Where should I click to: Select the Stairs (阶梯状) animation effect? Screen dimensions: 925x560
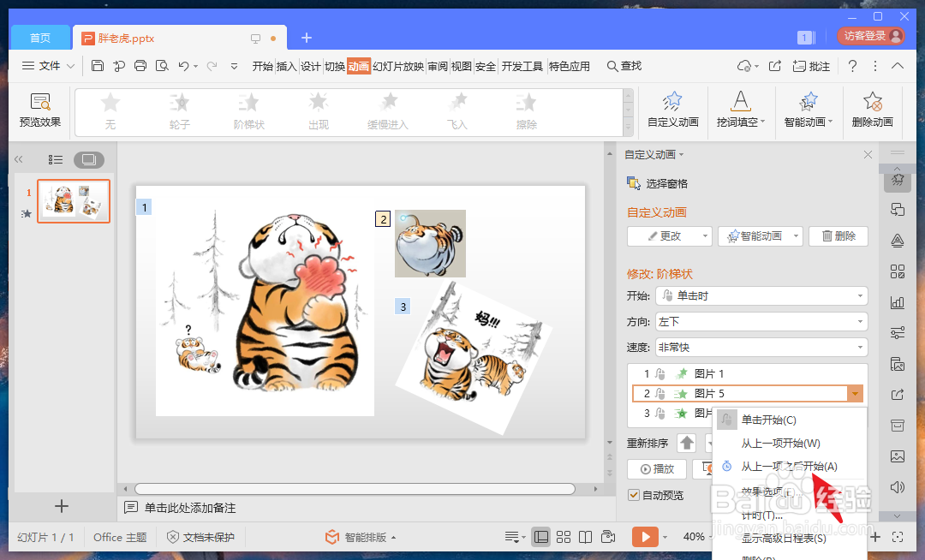(249, 111)
